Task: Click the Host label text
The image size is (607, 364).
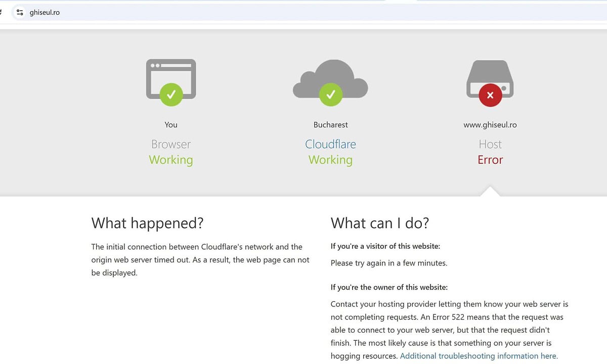Action: pos(490,144)
